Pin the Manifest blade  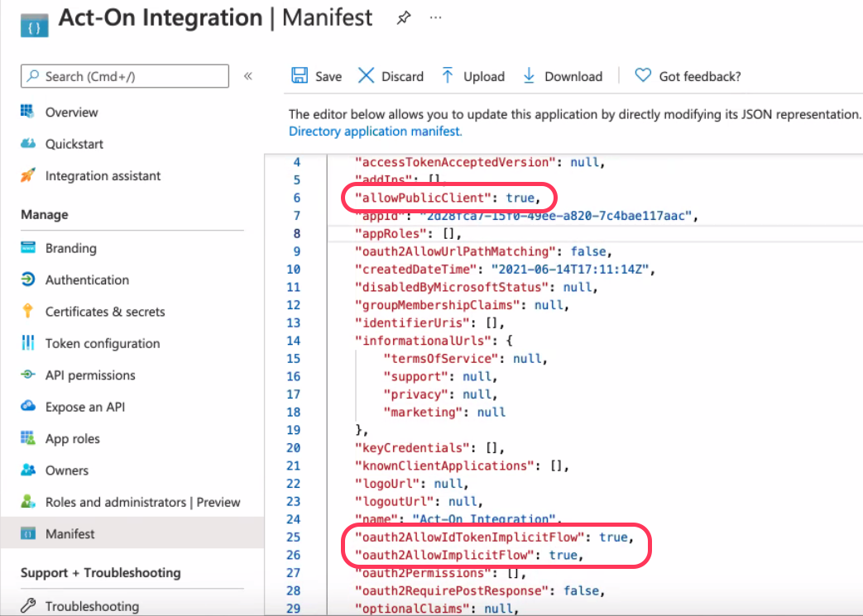point(404,17)
